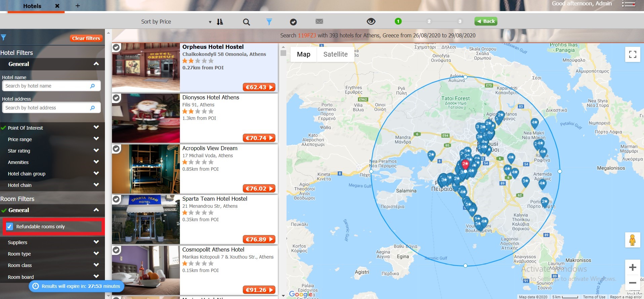The height and width of the screenshot is (299, 644).
Task: Click the €70.74 price button
Action: 259,138
